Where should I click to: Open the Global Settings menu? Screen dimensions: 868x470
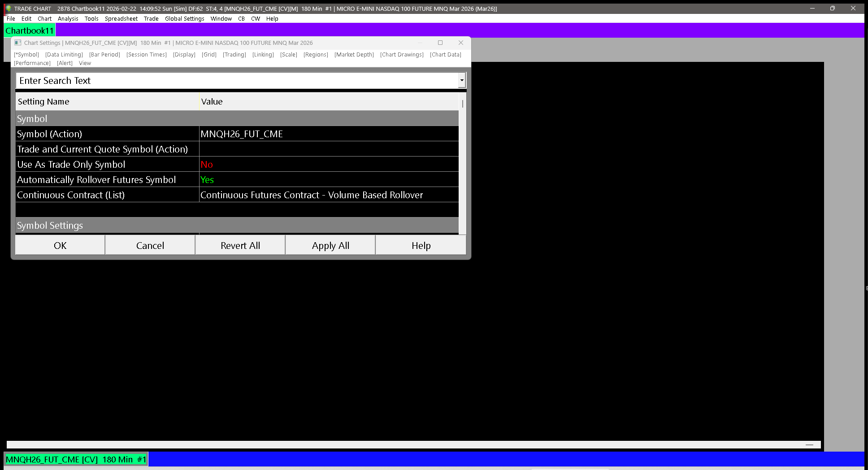pos(184,18)
